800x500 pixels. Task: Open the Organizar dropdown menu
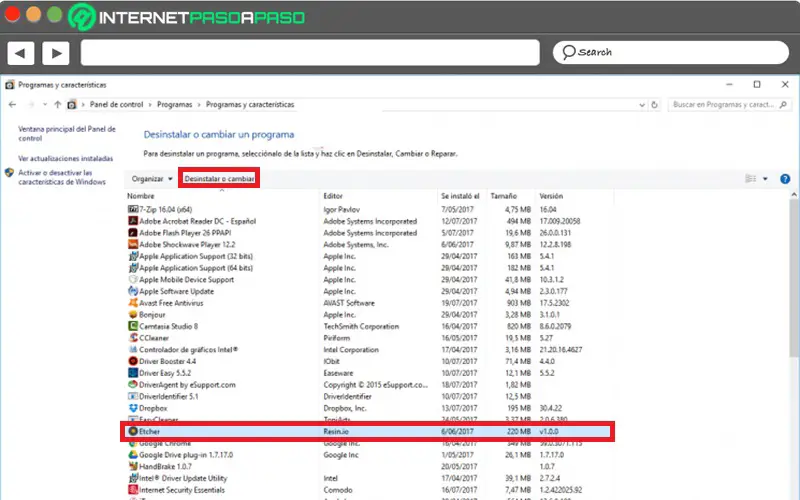point(152,179)
